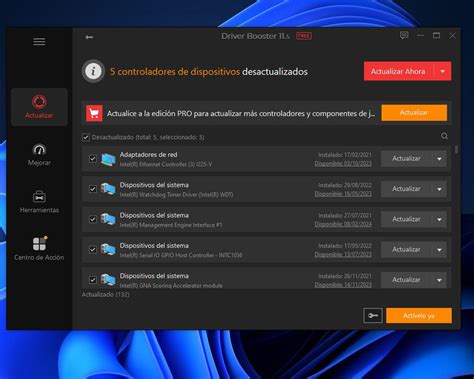Toggle the Desactualizado select-all checkbox
474x379 pixels.
pos(86,137)
